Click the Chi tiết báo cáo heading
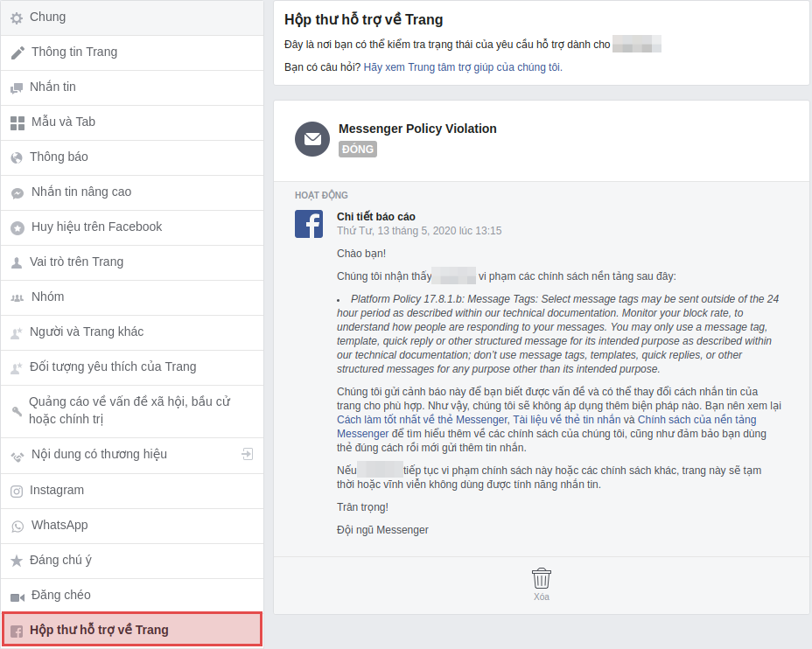Screen dimensions: 812x649 376,217
